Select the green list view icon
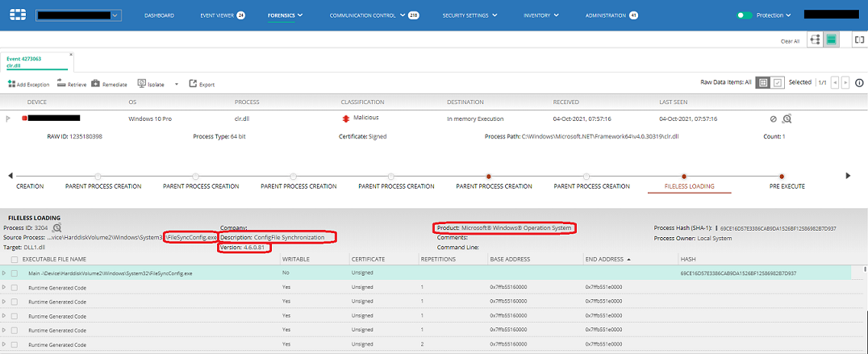Screen dimensions: 868x354 [831, 40]
